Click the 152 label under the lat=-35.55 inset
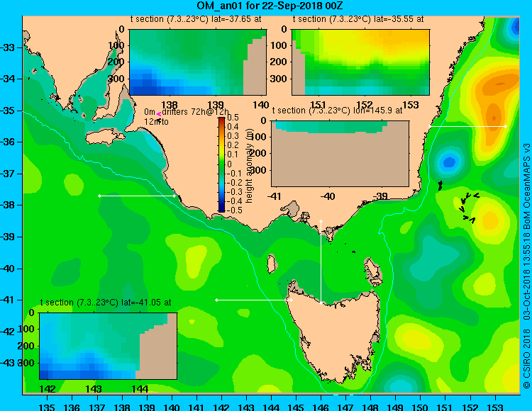Image resolution: width=532 pixels, height=411 pixels. point(365,105)
